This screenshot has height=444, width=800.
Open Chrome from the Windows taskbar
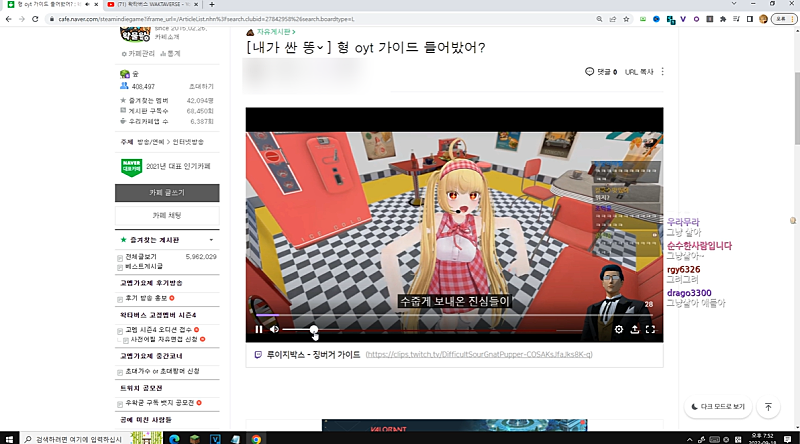coord(257,438)
